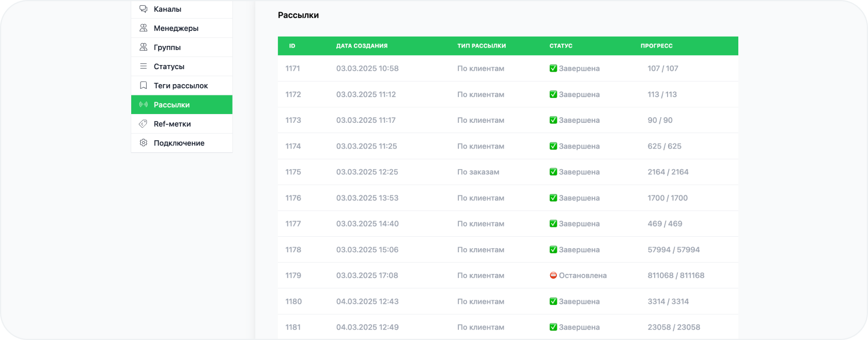868x340 pixels.
Task: Click progress value 23058 / 23058
Action: click(x=674, y=327)
